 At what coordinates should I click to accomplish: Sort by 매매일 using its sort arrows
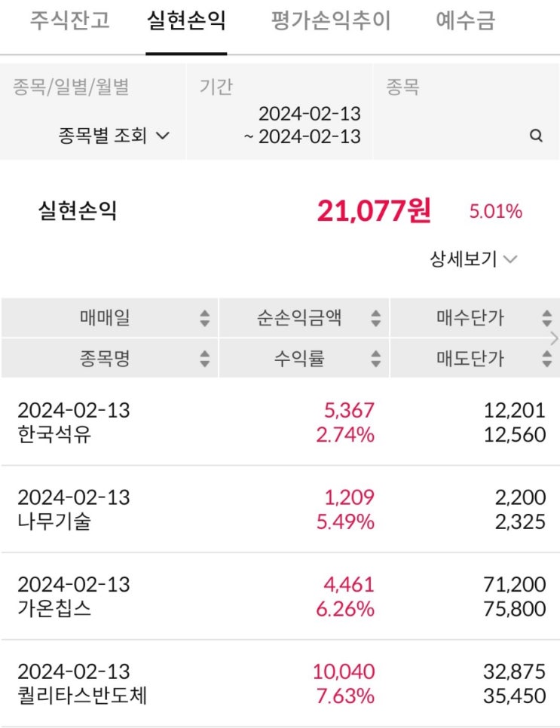(205, 318)
